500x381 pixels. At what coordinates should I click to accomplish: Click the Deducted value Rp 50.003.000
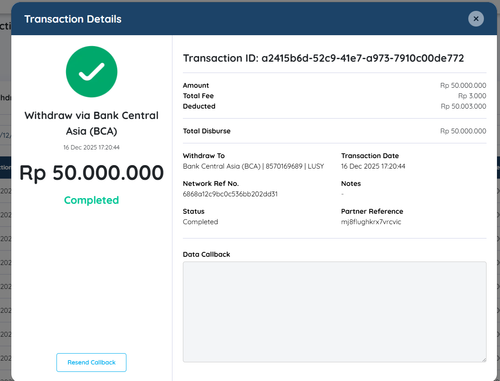tap(463, 106)
